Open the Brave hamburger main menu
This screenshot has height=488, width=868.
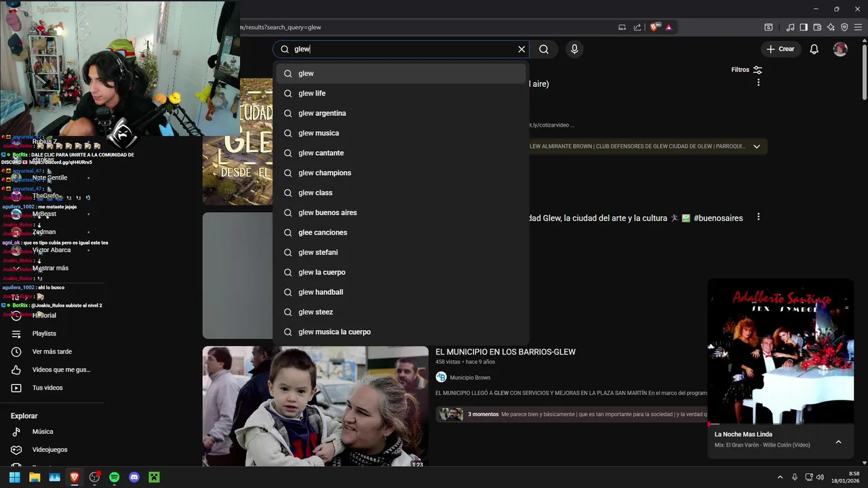click(859, 27)
